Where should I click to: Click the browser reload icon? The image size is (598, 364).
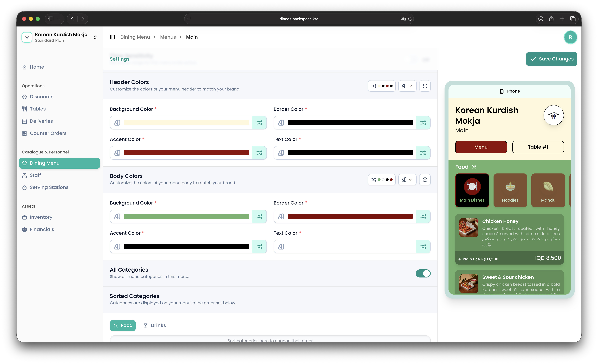(410, 19)
